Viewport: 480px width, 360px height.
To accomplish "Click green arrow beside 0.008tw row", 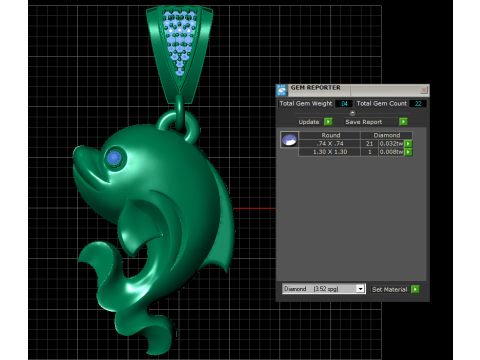I will [408, 152].
